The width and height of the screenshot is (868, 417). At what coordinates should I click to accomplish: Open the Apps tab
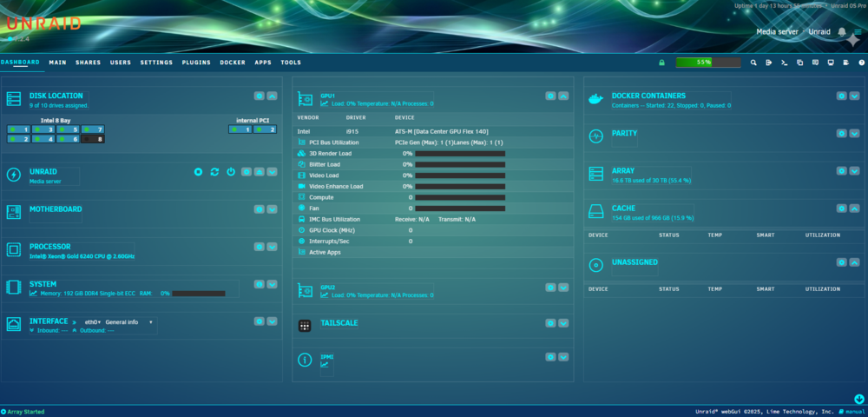pyautogui.click(x=263, y=63)
